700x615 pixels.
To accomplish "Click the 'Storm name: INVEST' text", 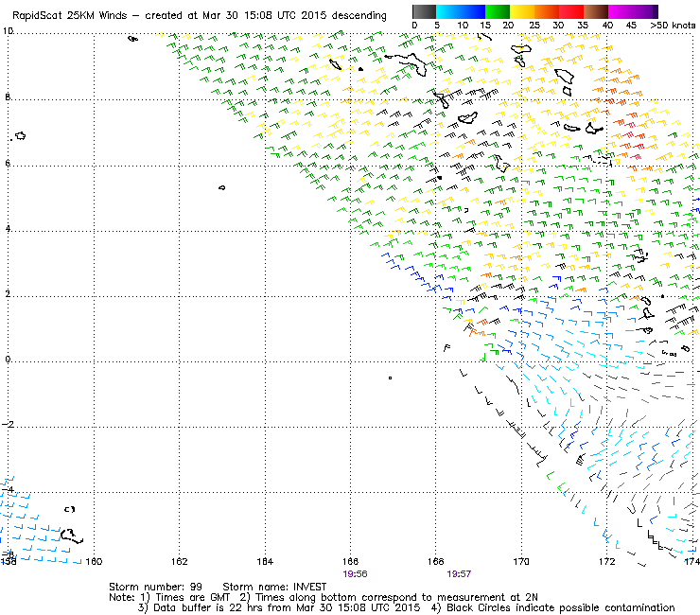I will 274,587.
